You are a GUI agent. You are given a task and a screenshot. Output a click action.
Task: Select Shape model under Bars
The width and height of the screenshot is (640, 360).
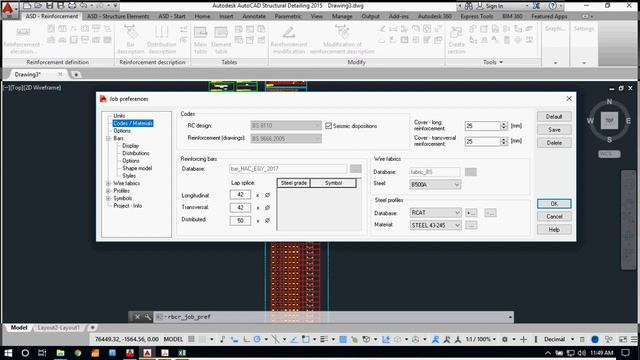pyautogui.click(x=137, y=168)
